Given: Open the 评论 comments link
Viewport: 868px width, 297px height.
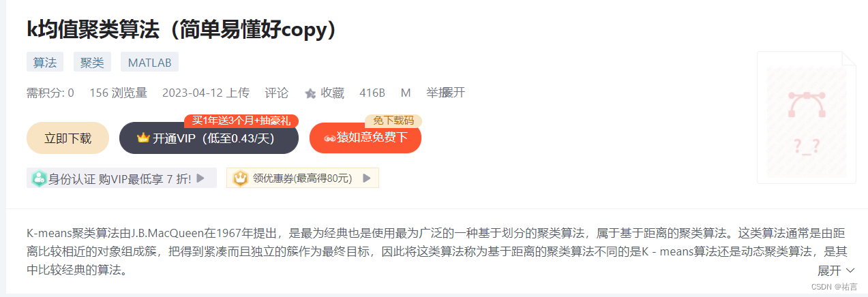Looking at the screenshot, I should (x=277, y=93).
